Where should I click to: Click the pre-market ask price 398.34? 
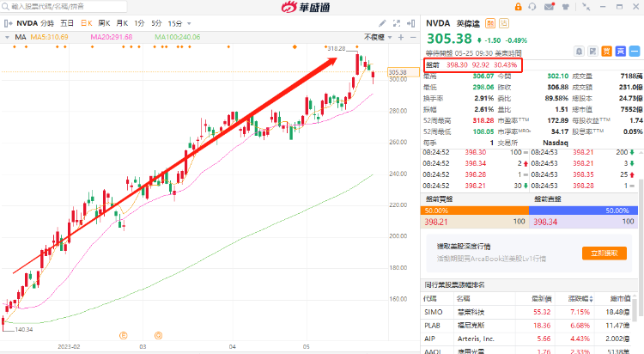click(545, 222)
